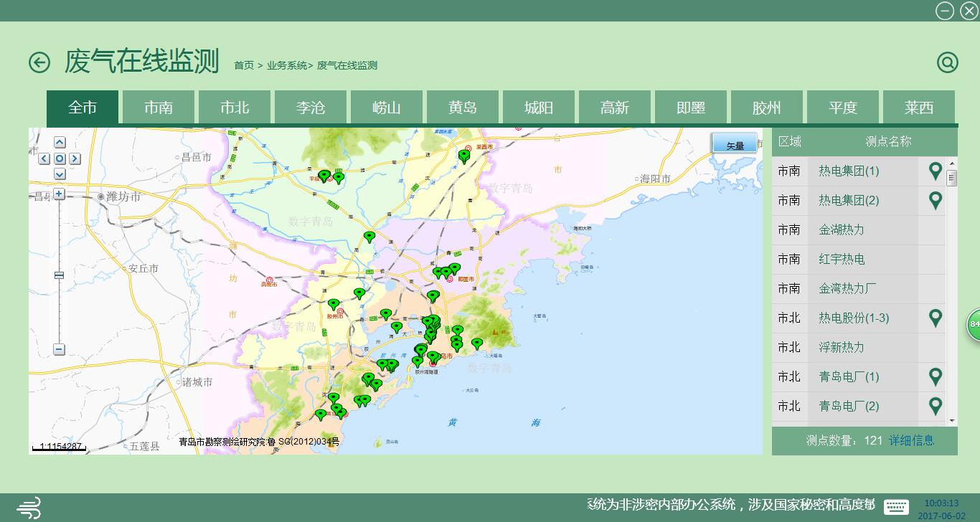Viewport: 980px width, 522px height.
Task: Switch to the 崂山 district tab
Action: click(x=387, y=108)
